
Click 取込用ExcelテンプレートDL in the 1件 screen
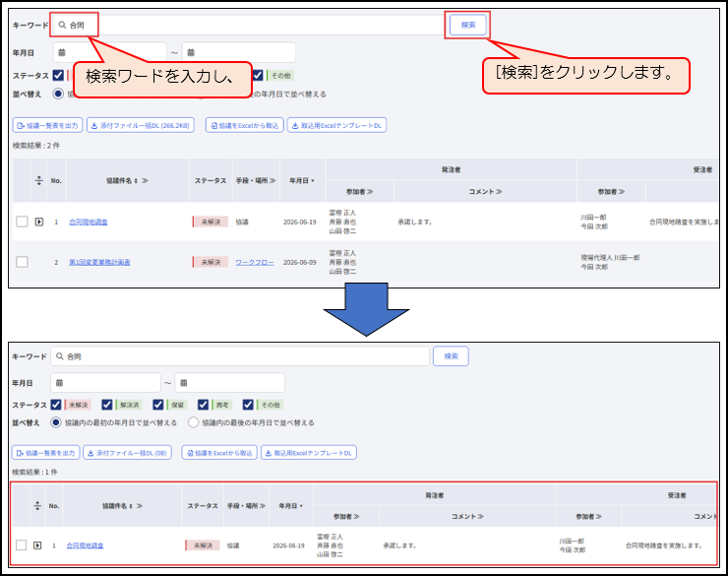coord(309,453)
